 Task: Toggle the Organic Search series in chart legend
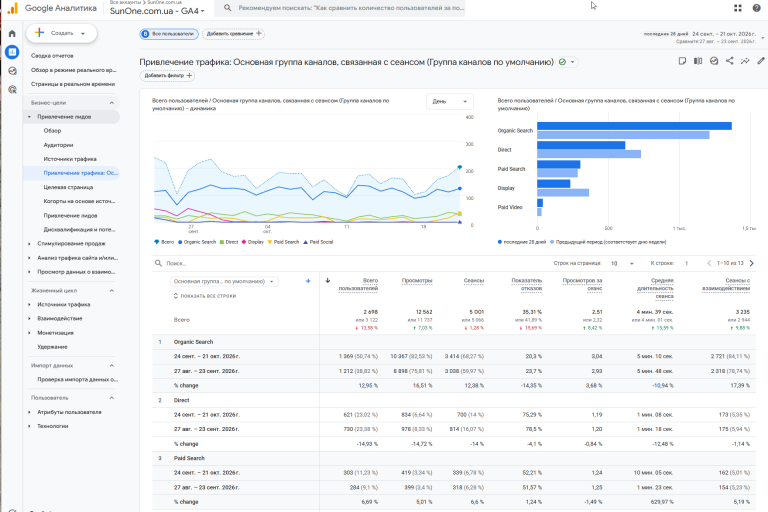pyautogui.click(x=197, y=242)
